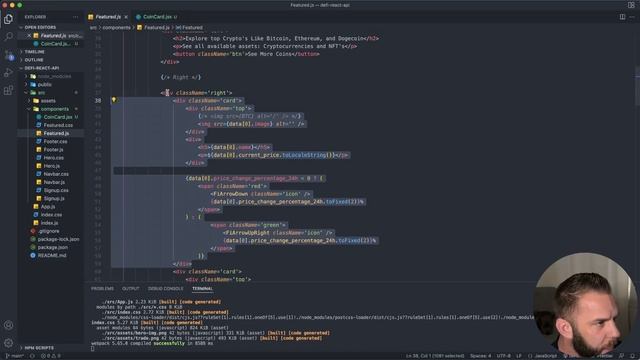Open README.md in the file tree
Screen dimensions: 640x360
51,256
